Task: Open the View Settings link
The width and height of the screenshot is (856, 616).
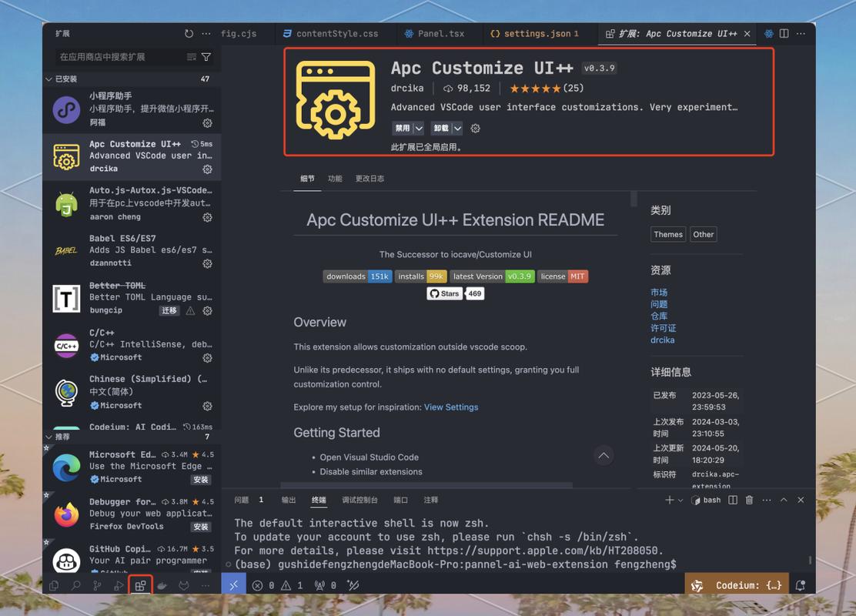Action: click(451, 407)
